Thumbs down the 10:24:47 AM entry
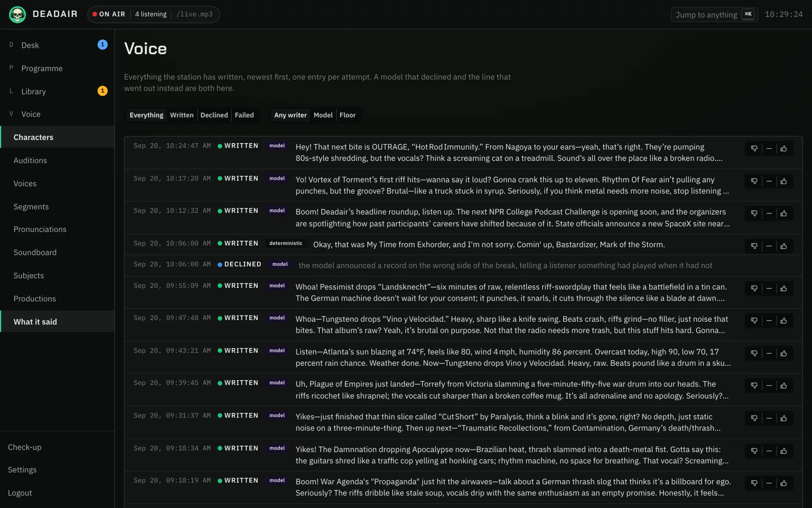Viewport: 812px width, 508px height. point(754,149)
